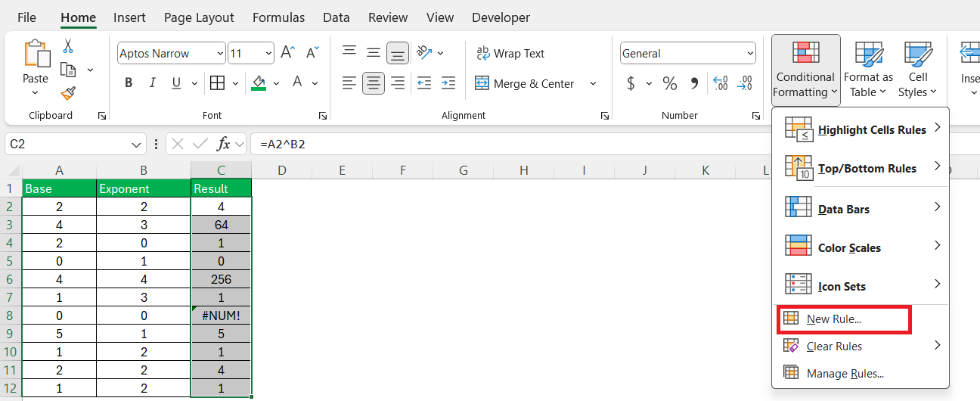Screen dimensions: 980x401
Task: Click the Name Box showing C2
Action: point(76,144)
